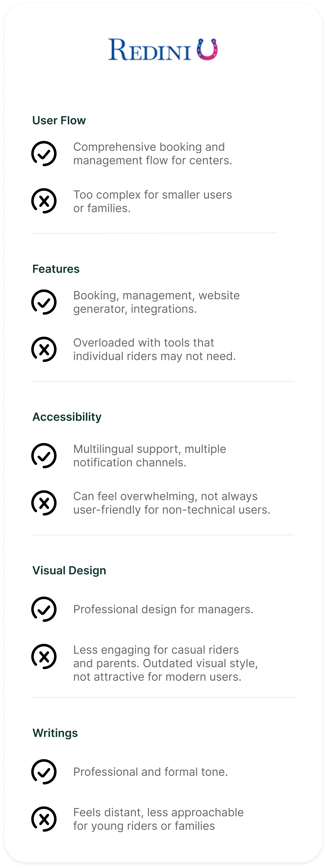Screen dimensions: 327x868
Task: Open the User Flow section heading
Action: pos(59,120)
